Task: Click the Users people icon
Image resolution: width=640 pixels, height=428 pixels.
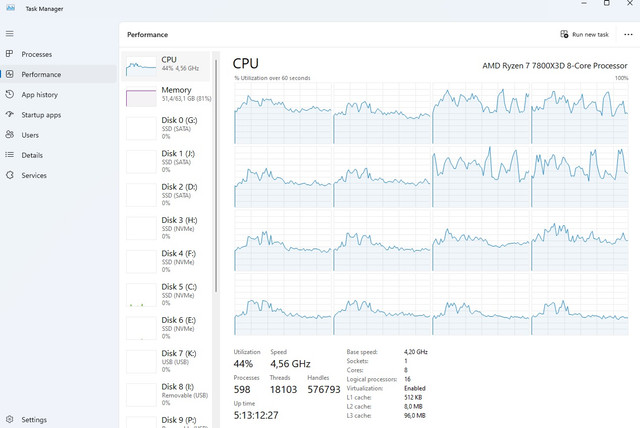Action: pyautogui.click(x=10, y=135)
